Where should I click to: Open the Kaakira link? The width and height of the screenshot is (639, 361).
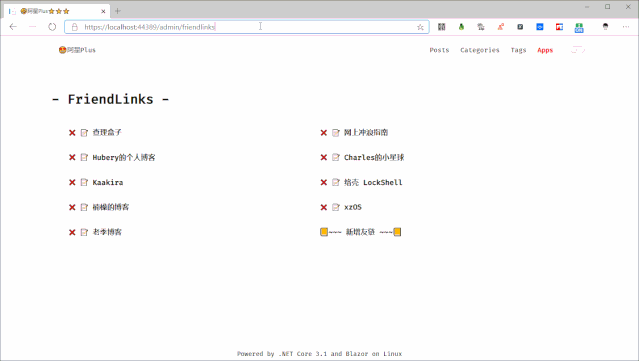coord(108,183)
